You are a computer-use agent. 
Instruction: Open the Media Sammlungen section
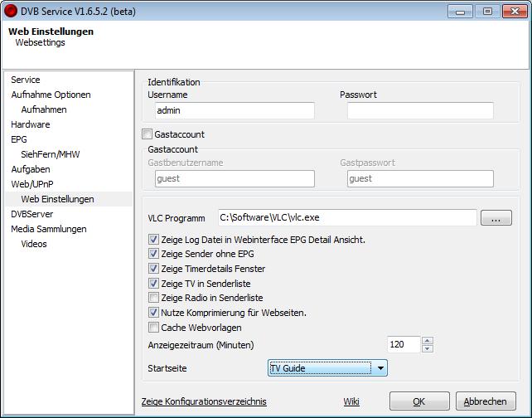[x=49, y=229]
